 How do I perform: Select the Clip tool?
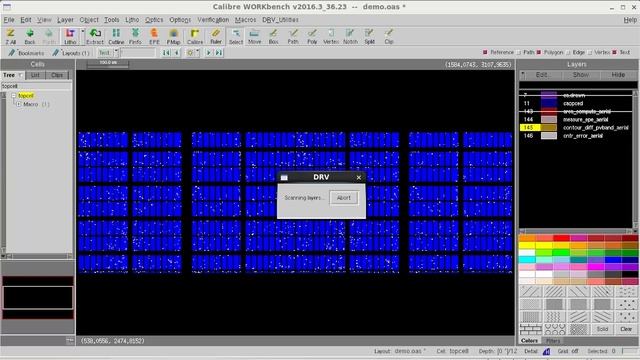click(389, 36)
